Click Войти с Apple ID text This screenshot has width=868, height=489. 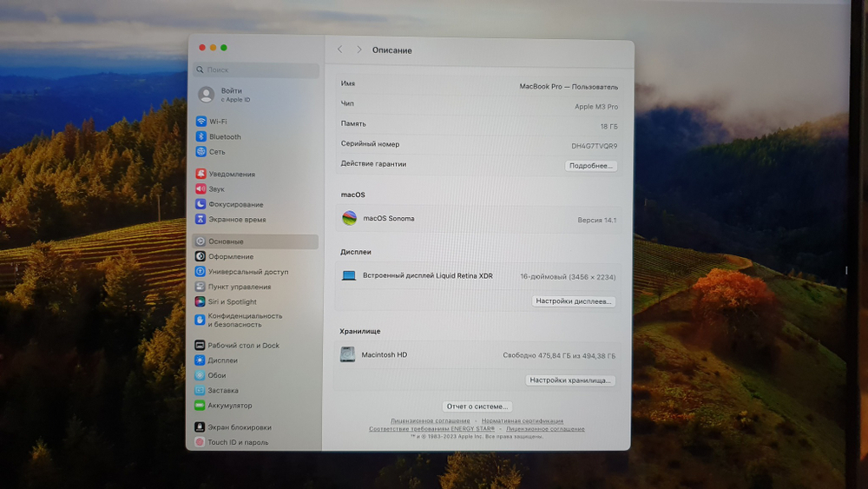click(x=235, y=95)
